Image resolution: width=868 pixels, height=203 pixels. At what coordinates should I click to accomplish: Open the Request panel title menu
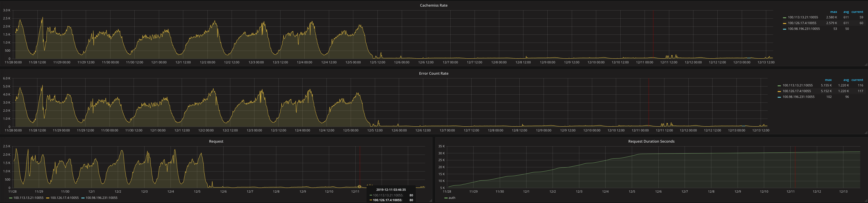pyautogui.click(x=215, y=141)
